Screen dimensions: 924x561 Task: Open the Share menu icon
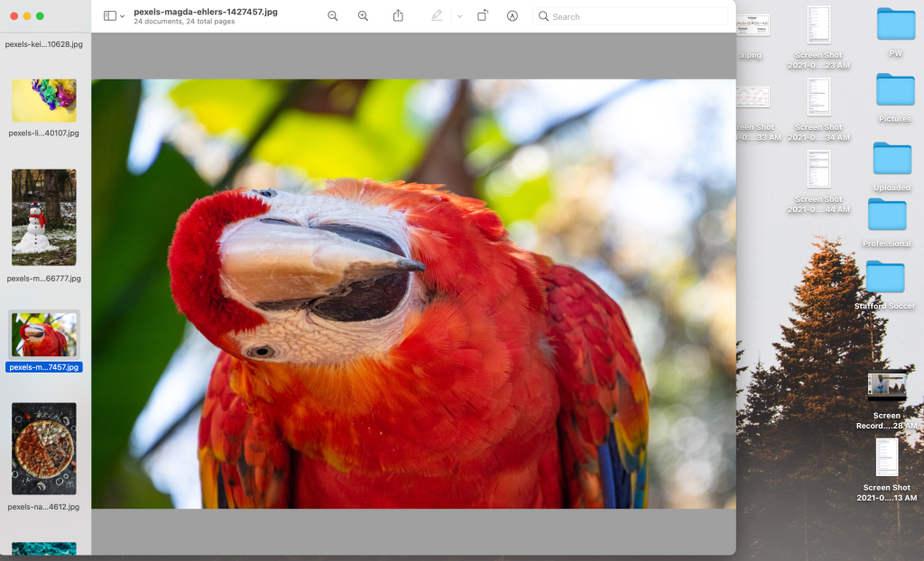398,16
